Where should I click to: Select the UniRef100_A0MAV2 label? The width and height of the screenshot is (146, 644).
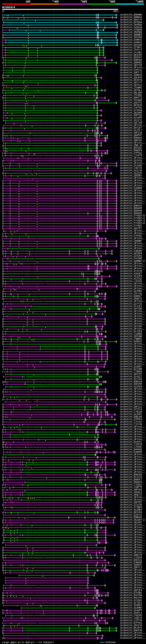pos(131,42)
